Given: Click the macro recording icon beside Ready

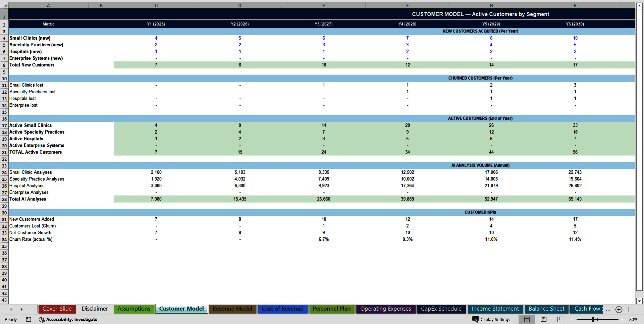Looking at the screenshot, I should pos(28,319).
